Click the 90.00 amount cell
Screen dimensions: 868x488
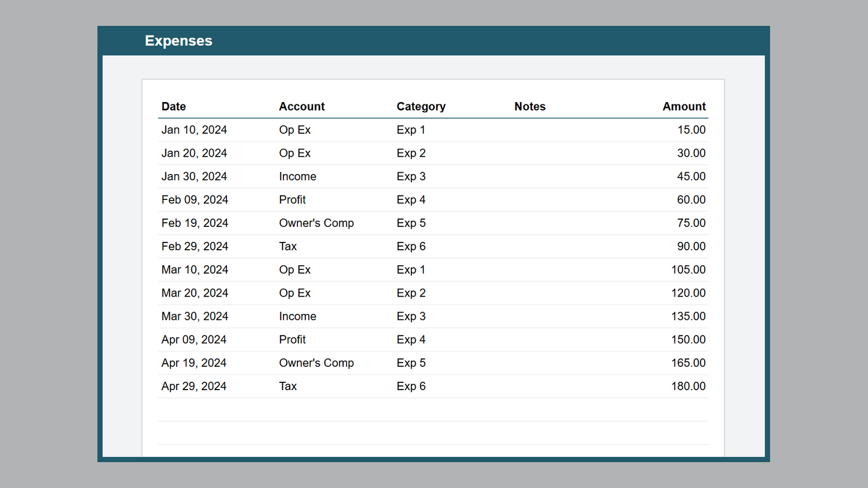(x=691, y=247)
